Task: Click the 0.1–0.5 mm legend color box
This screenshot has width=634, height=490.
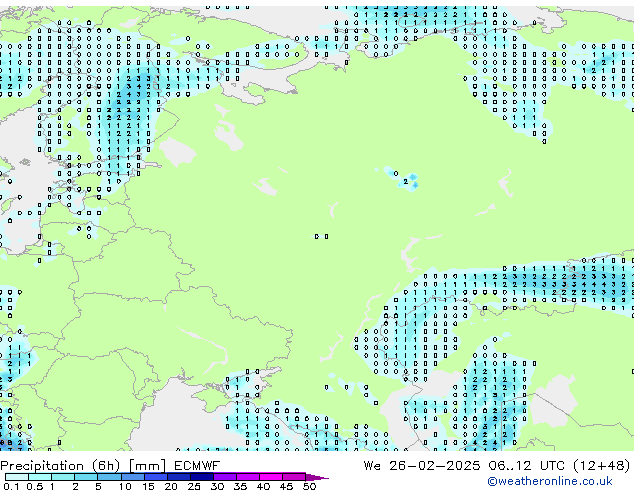Action: click(x=17, y=477)
